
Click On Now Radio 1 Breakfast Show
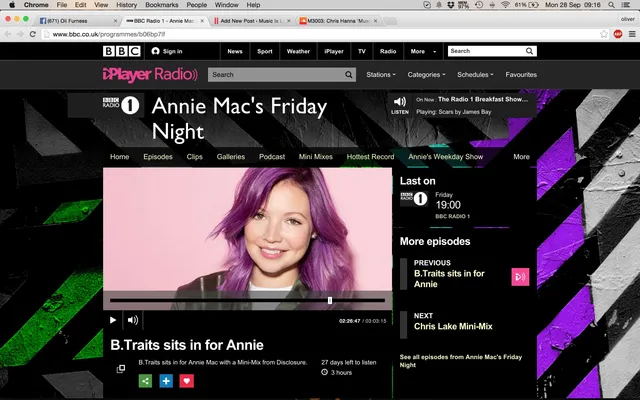(x=472, y=99)
